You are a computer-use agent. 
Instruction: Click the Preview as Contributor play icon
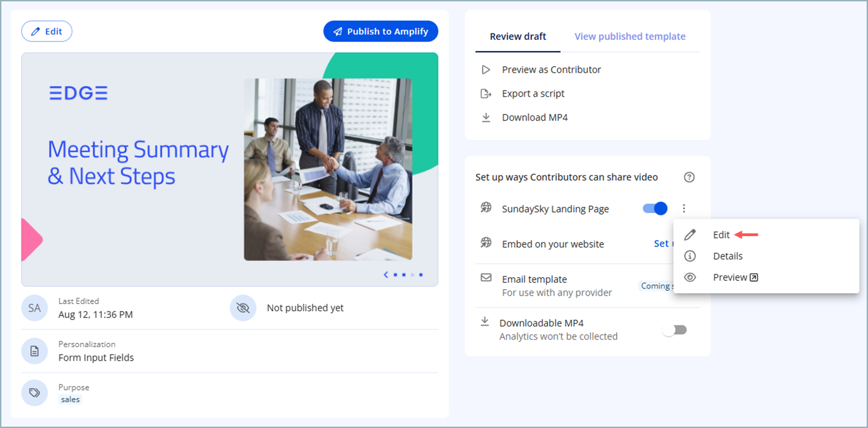pyautogui.click(x=485, y=70)
